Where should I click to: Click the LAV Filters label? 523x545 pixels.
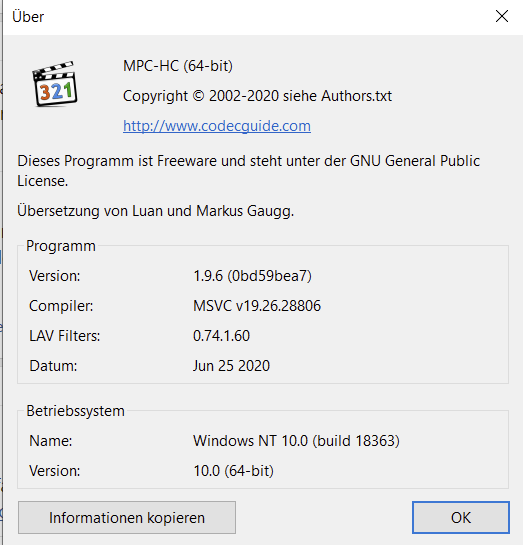(x=65, y=336)
